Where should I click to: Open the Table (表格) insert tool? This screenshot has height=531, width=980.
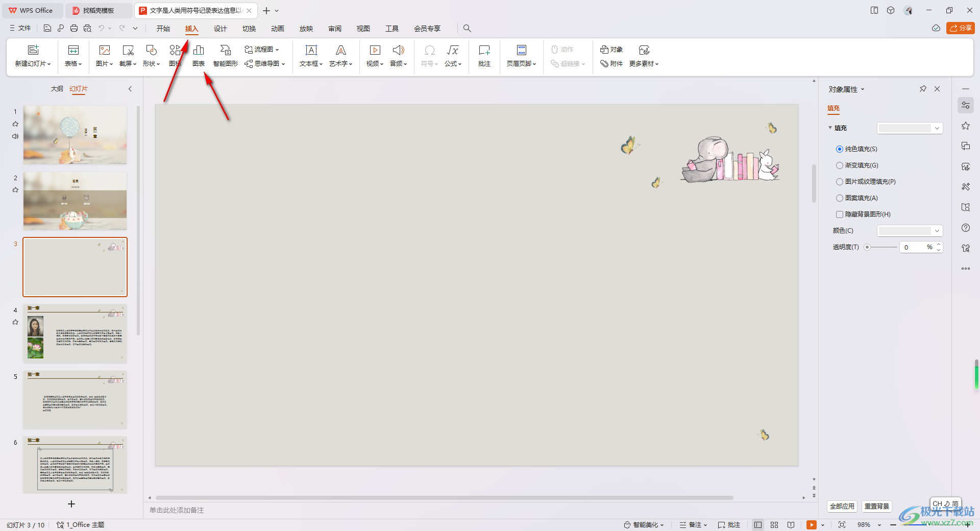tap(73, 56)
